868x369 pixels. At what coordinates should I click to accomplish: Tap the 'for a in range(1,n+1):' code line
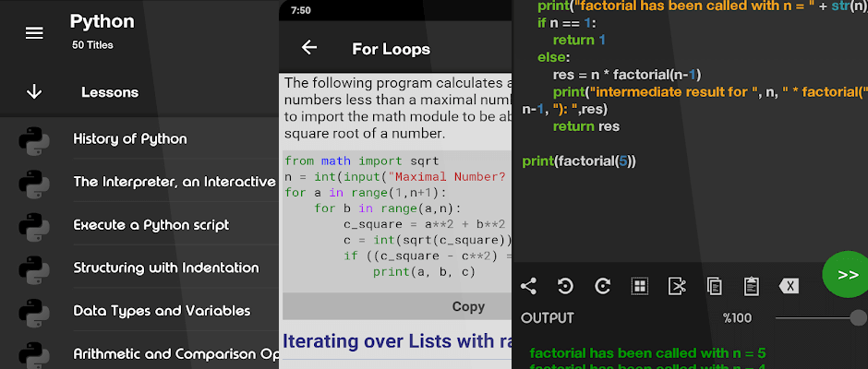[365, 193]
